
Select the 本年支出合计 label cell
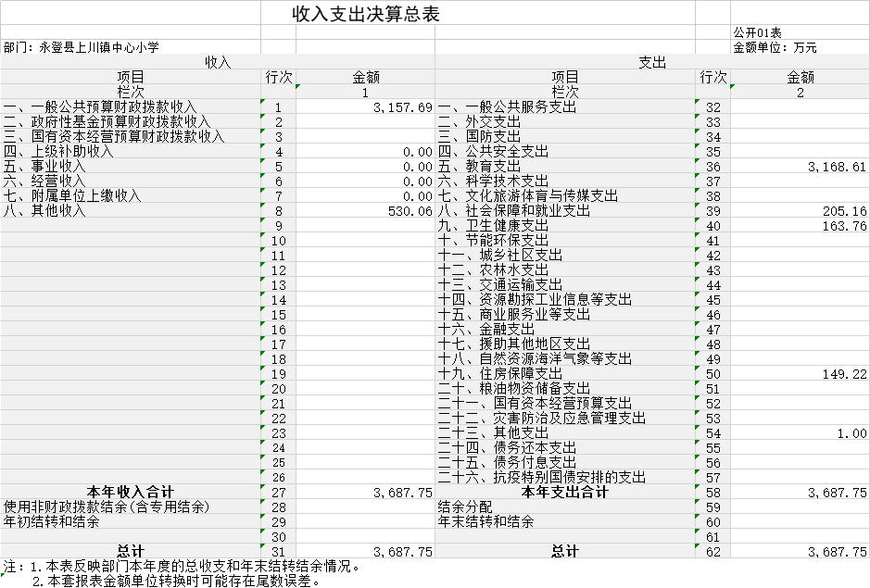[565, 493]
